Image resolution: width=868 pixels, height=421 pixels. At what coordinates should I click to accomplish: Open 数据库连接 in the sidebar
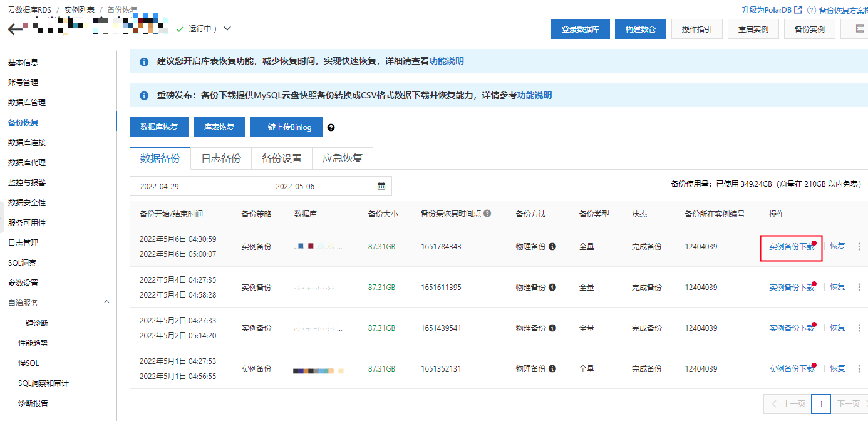(x=27, y=142)
